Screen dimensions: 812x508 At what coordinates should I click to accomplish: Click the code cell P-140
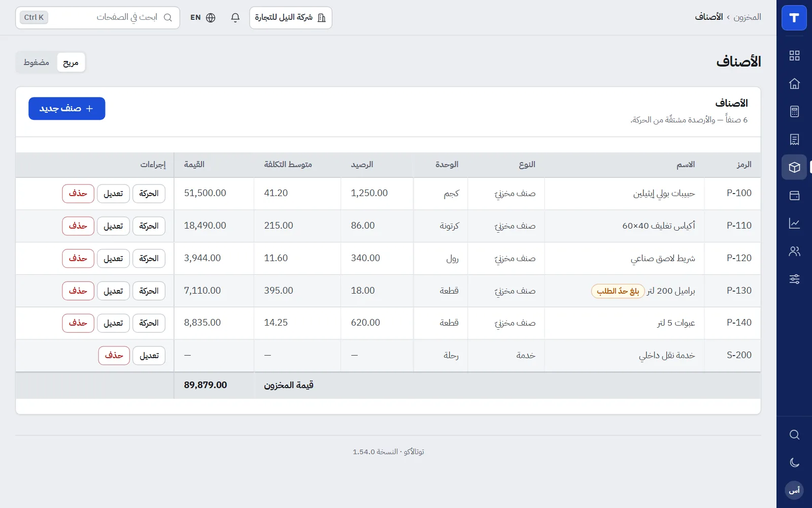pyautogui.click(x=739, y=323)
